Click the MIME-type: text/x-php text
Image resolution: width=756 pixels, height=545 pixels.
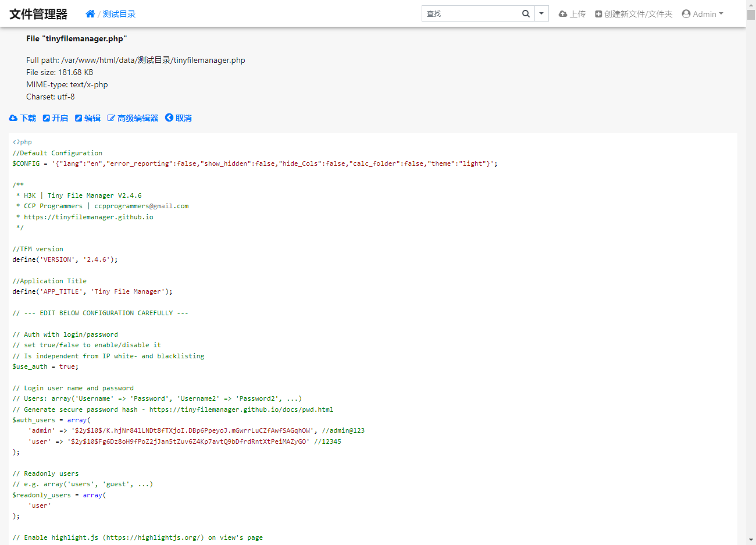[67, 84]
